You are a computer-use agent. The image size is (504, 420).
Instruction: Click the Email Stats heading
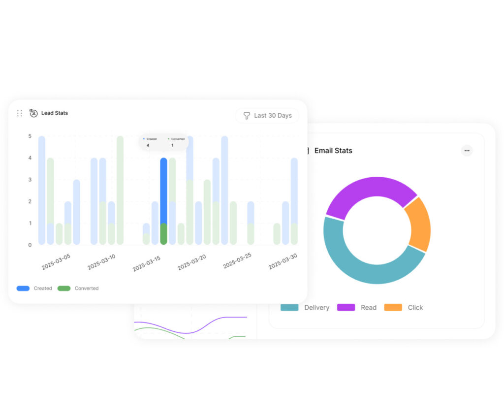point(333,151)
